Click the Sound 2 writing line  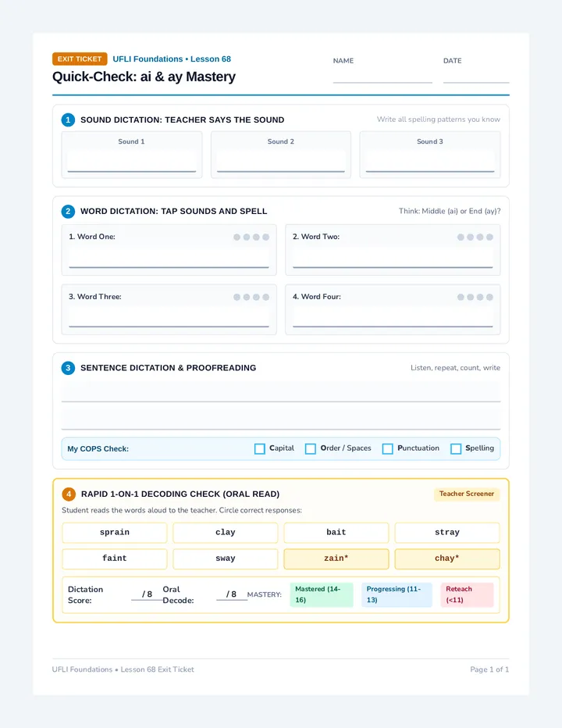click(x=281, y=162)
